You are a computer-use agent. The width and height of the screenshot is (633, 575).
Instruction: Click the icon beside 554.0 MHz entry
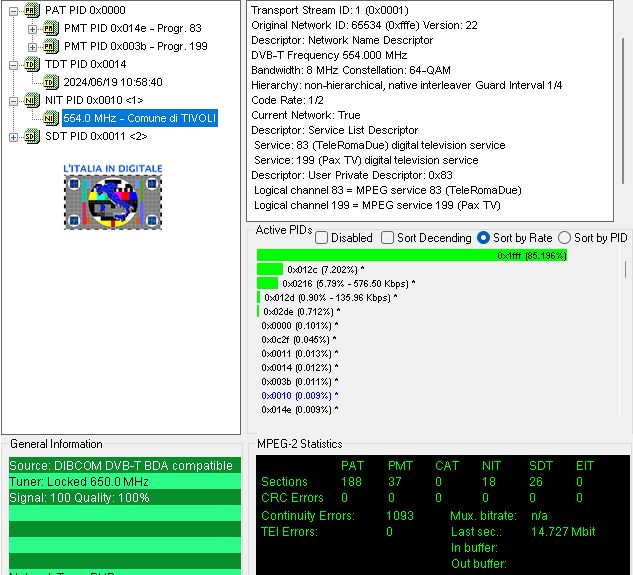pyautogui.click(x=51, y=118)
